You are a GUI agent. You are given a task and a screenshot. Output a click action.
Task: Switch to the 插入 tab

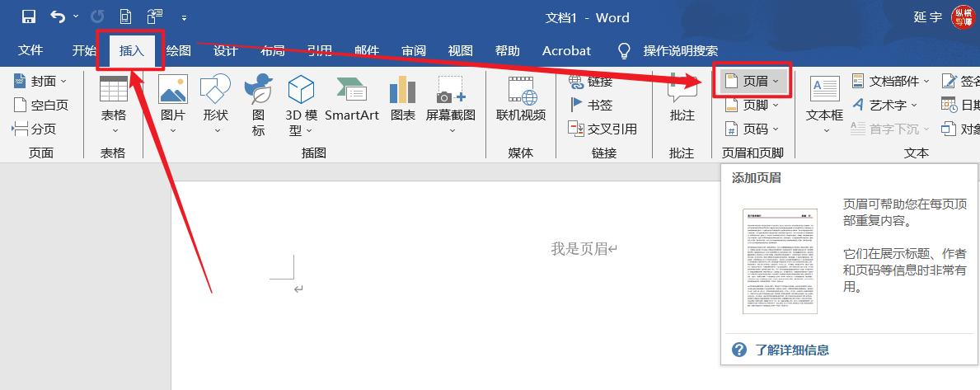(132, 51)
